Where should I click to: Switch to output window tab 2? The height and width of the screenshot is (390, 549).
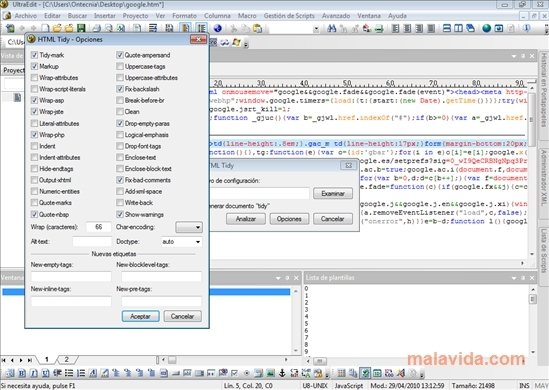point(67,360)
